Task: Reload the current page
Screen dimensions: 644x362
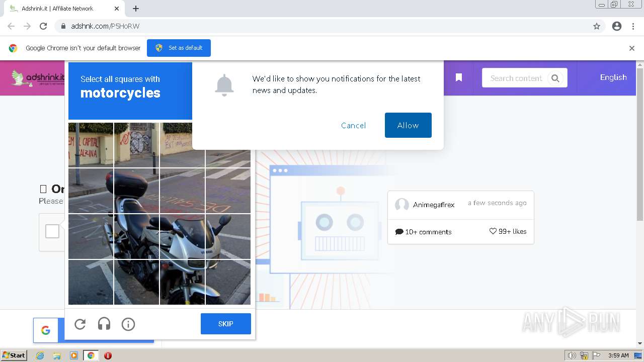Action: (x=43, y=26)
